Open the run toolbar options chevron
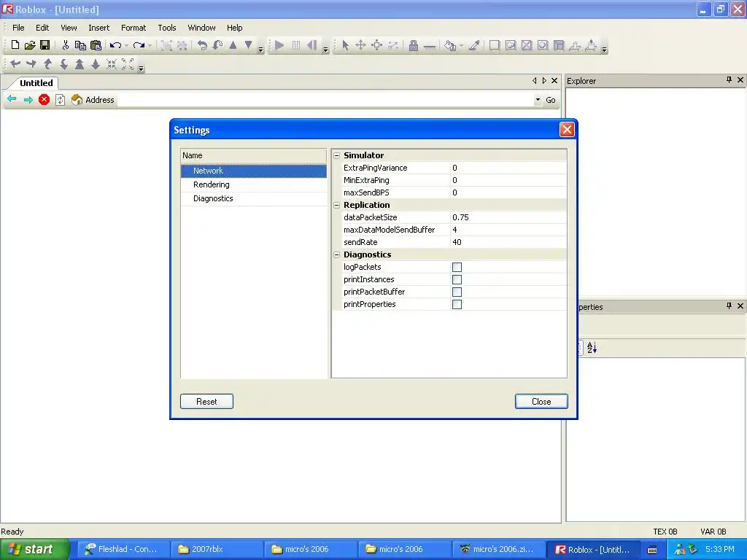747x560 pixels. coord(325,49)
